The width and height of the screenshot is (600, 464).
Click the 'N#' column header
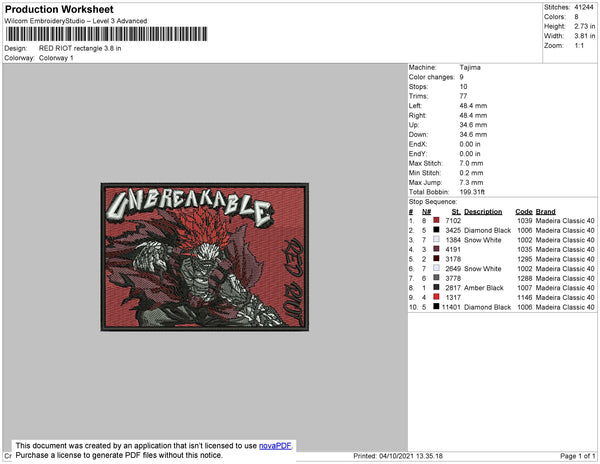pyautogui.click(x=426, y=212)
